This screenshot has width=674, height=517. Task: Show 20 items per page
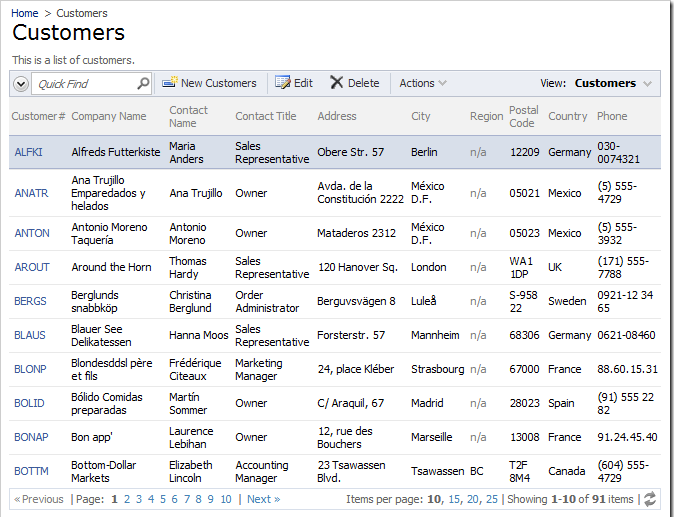(473, 499)
